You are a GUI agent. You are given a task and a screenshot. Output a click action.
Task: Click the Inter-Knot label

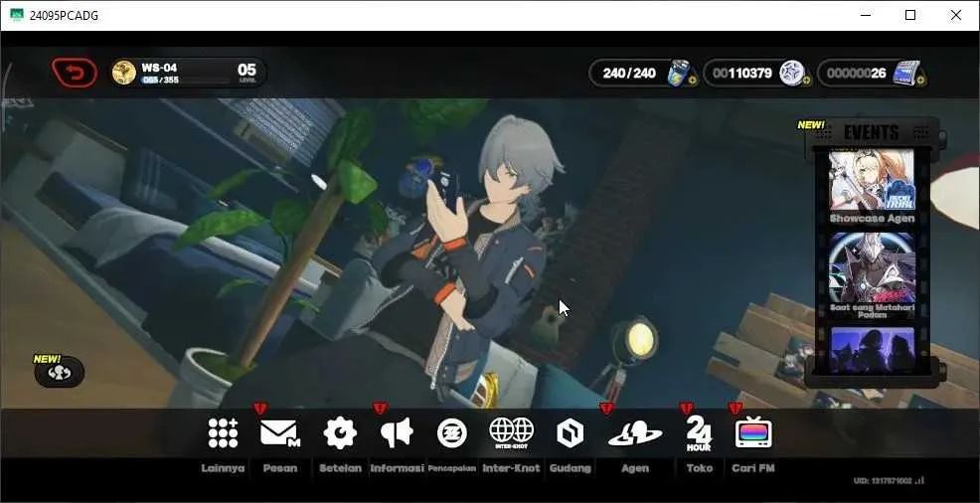coord(511,468)
